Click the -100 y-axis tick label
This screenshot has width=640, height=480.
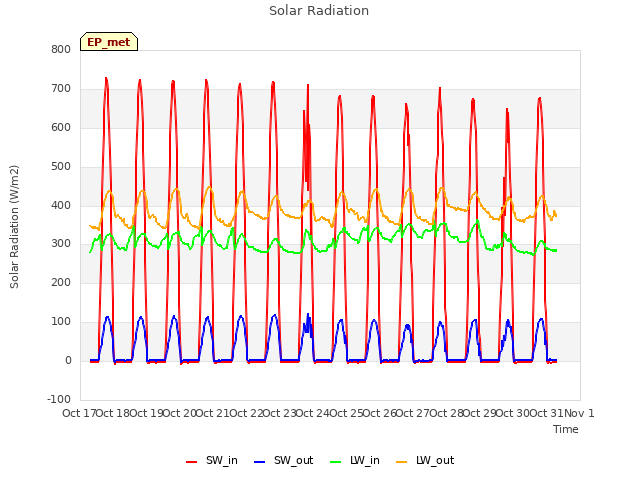pyautogui.click(x=59, y=399)
